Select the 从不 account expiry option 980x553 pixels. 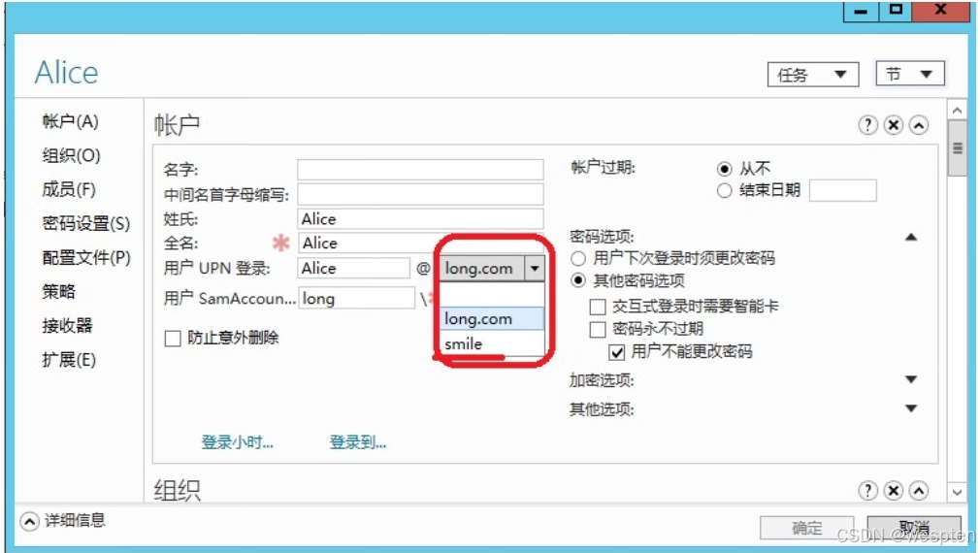[x=725, y=169]
